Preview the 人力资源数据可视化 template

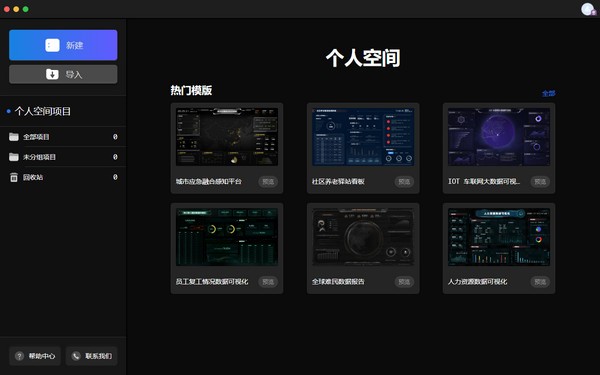[540, 282]
